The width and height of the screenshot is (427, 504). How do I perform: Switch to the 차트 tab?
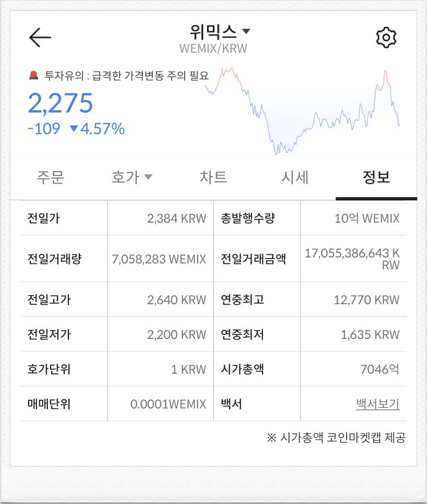point(213,177)
